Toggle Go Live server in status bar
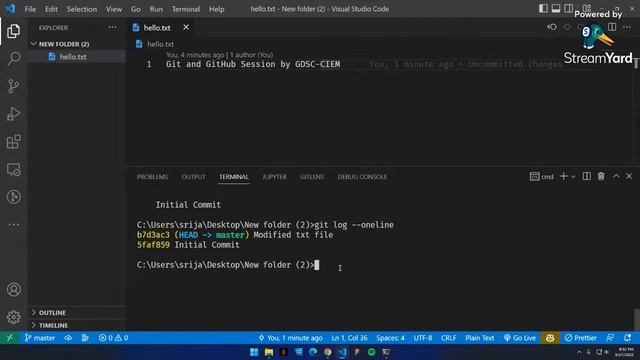The height and width of the screenshot is (360, 640). coord(520,338)
